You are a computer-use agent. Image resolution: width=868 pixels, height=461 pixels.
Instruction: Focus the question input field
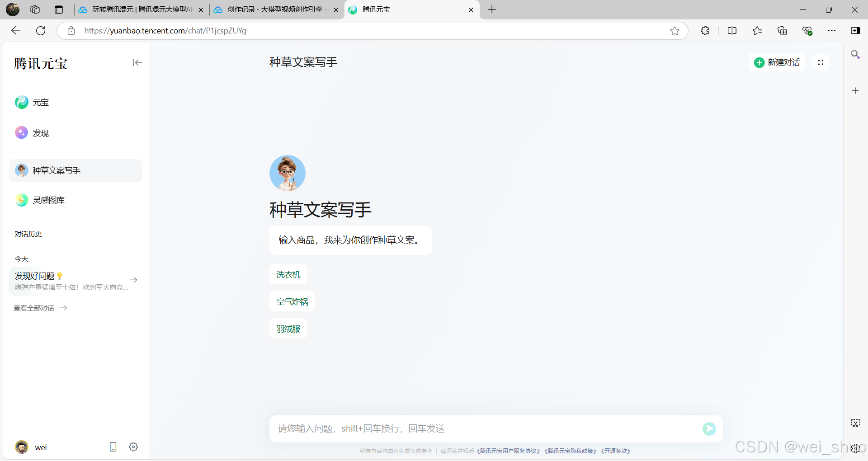coord(486,428)
